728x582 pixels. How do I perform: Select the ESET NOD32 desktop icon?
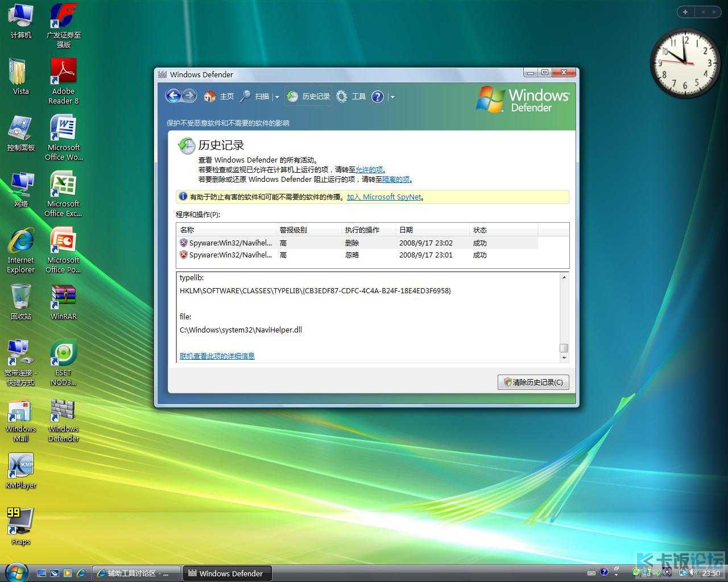(x=63, y=363)
